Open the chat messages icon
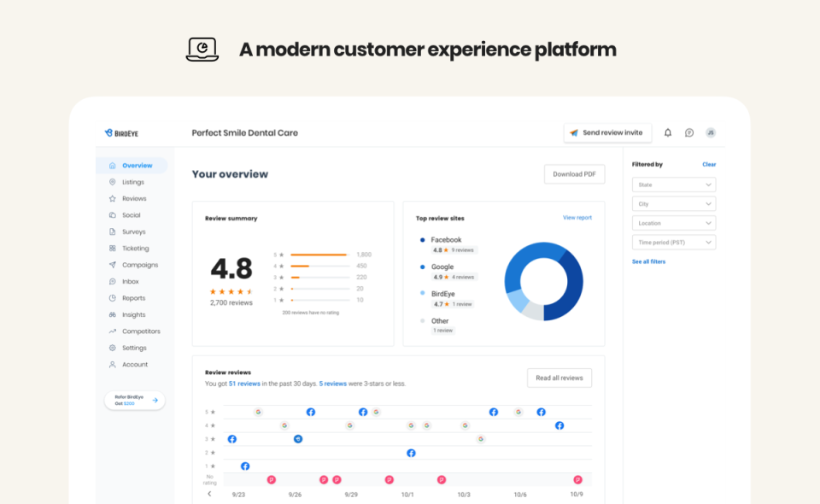The height and width of the screenshot is (504, 820). (689, 132)
